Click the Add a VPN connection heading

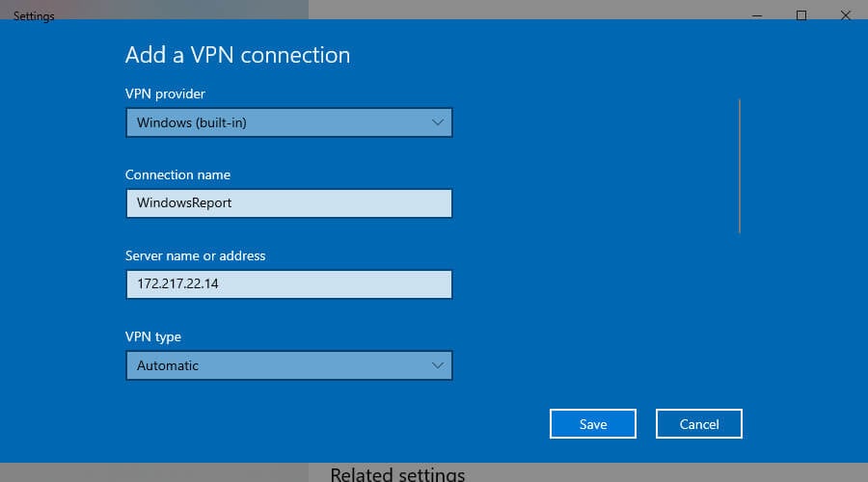pos(237,55)
